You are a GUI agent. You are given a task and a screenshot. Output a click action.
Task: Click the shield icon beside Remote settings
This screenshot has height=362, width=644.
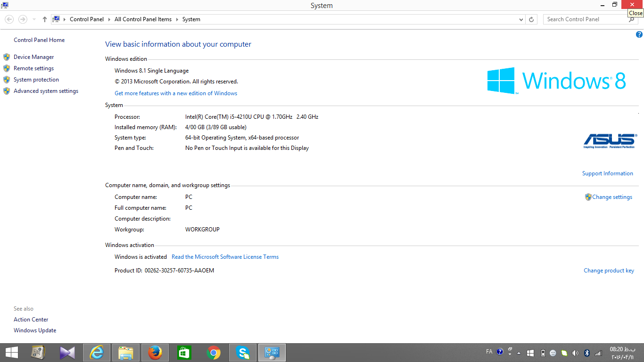[7, 68]
